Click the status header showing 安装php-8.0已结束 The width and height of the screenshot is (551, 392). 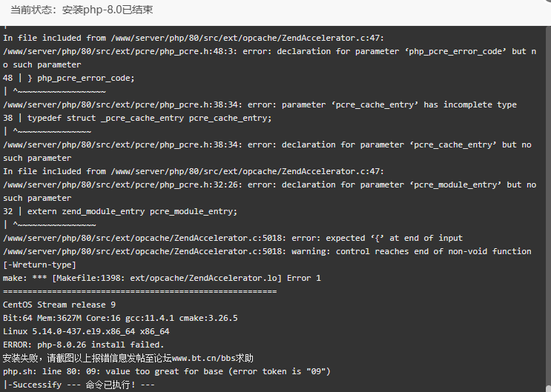click(82, 10)
